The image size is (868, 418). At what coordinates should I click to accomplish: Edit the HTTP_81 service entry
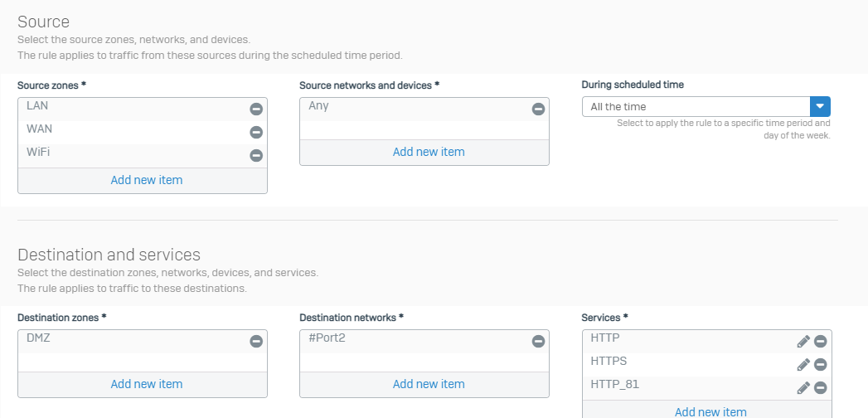tap(803, 388)
